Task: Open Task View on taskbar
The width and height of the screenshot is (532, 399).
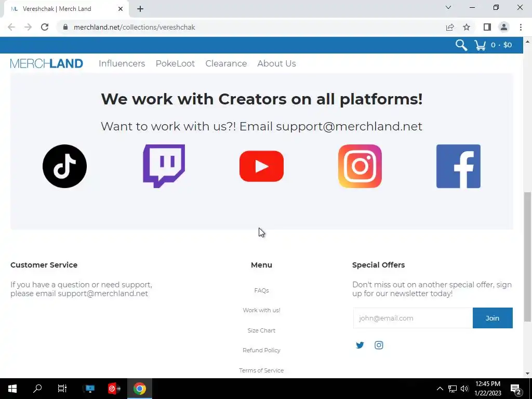Action: [x=62, y=389]
